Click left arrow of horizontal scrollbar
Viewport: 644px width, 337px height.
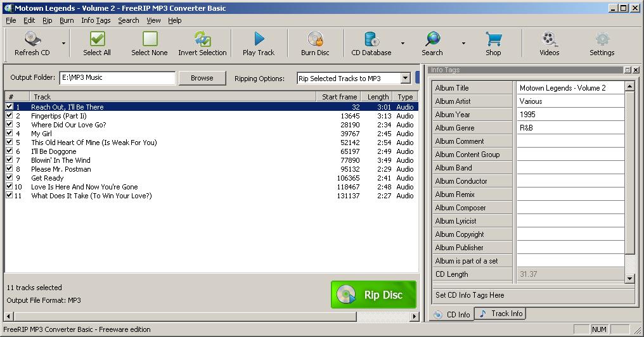[9, 316]
